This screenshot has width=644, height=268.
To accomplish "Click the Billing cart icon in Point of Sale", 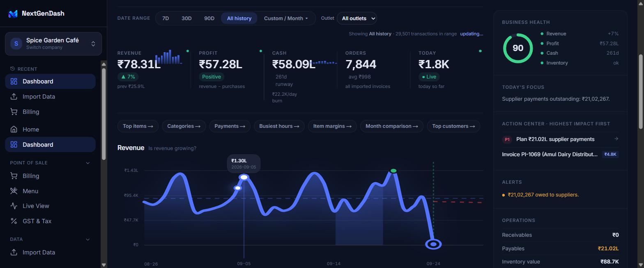I will [x=14, y=176].
